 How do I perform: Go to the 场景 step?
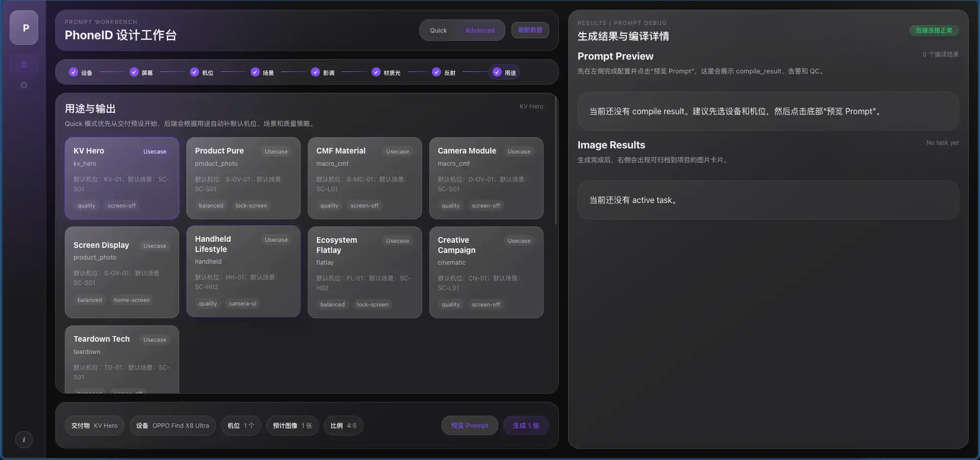click(262, 72)
